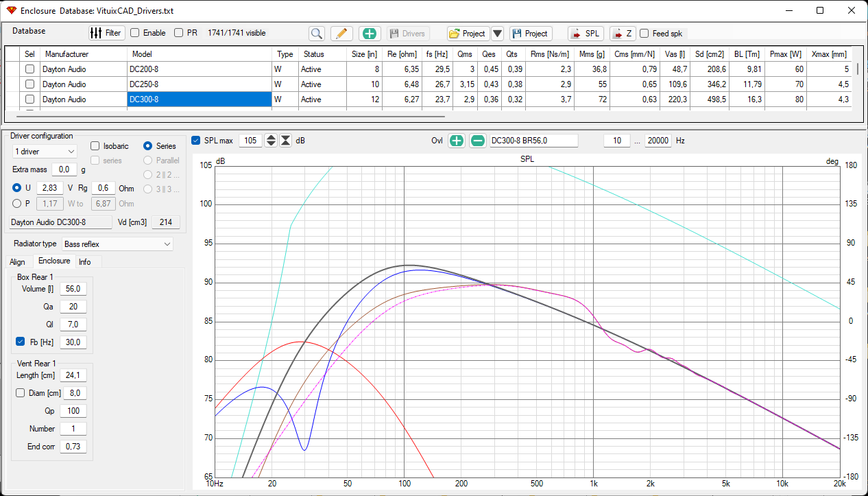Click the SPL max autoscale icon
Viewport: 868px width, 496px height.
coord(285,141)
